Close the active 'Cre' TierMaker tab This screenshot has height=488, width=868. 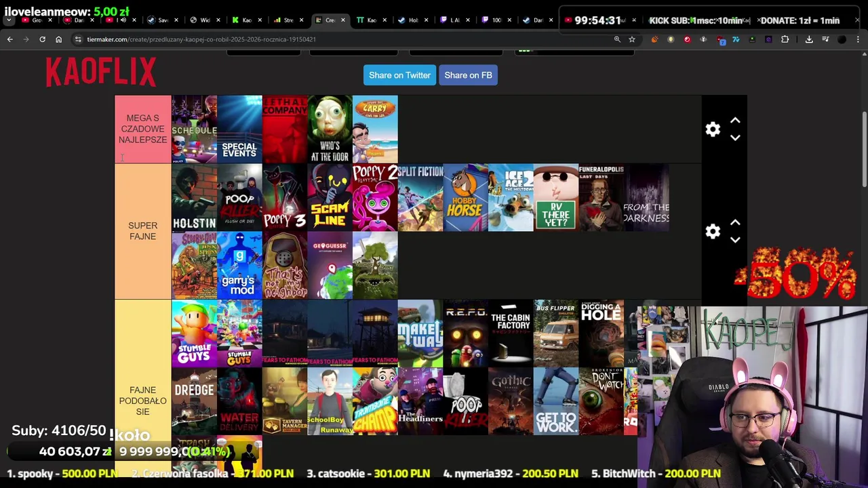coord(342,20)
